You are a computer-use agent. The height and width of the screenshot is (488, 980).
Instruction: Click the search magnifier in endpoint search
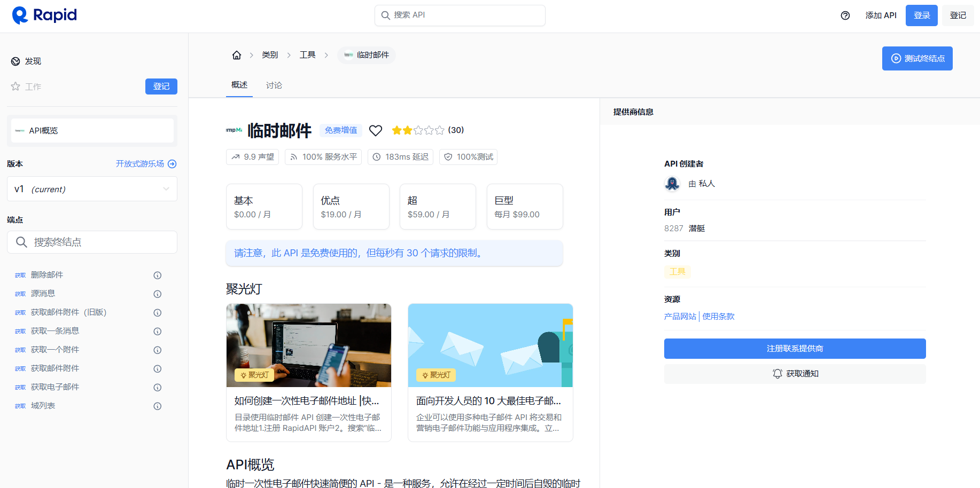[21, 242]
